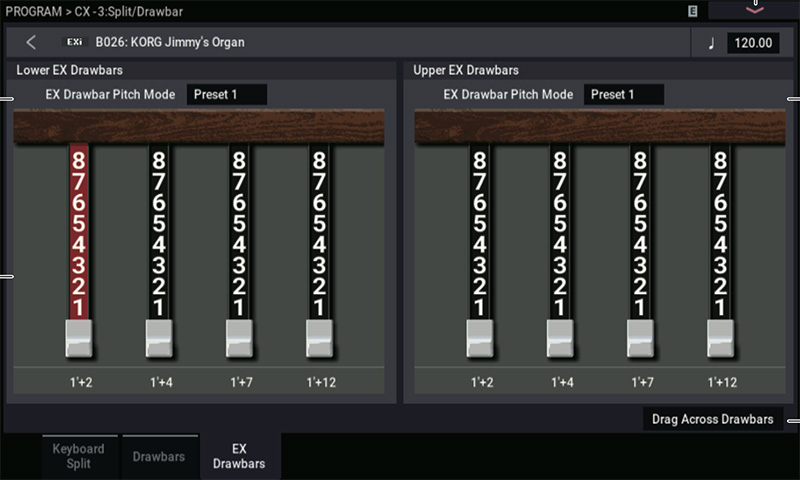This screenshot has height=480, width=800.
Task: Click the Lower 1'+12 label
Action: click(x=321, y=382)
